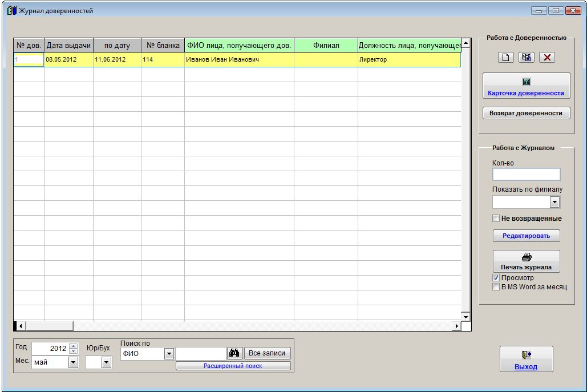Select the Лиректор position cell

point(410,59)
